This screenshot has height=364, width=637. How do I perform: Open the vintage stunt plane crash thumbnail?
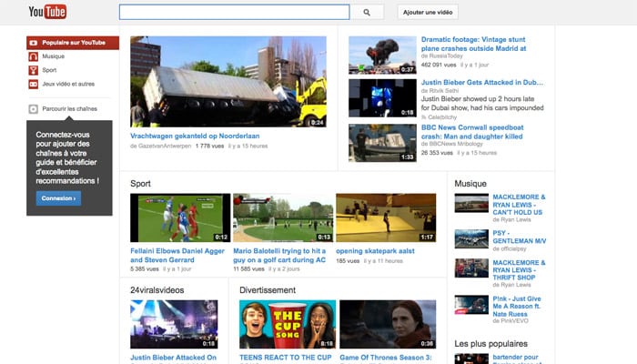point(382,55)
